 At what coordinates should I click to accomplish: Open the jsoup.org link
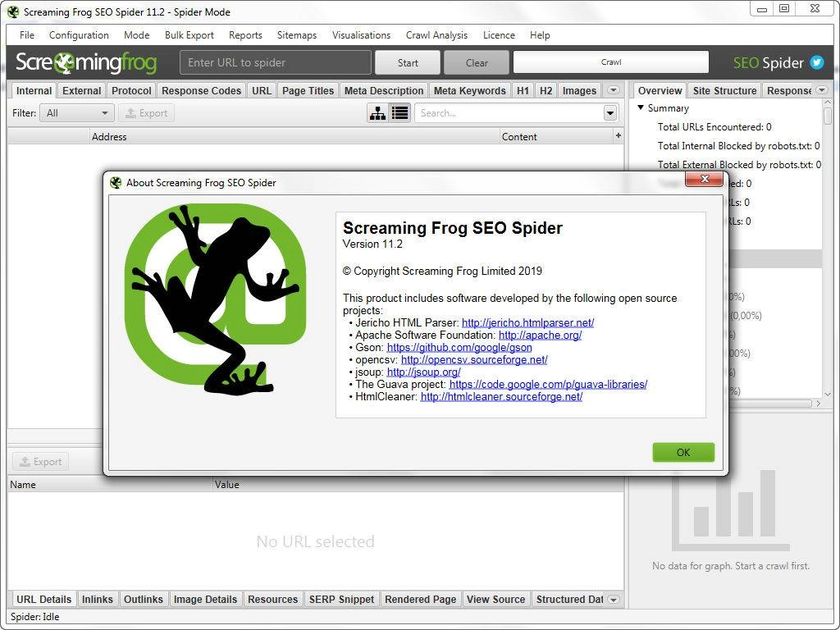point(423,372)
